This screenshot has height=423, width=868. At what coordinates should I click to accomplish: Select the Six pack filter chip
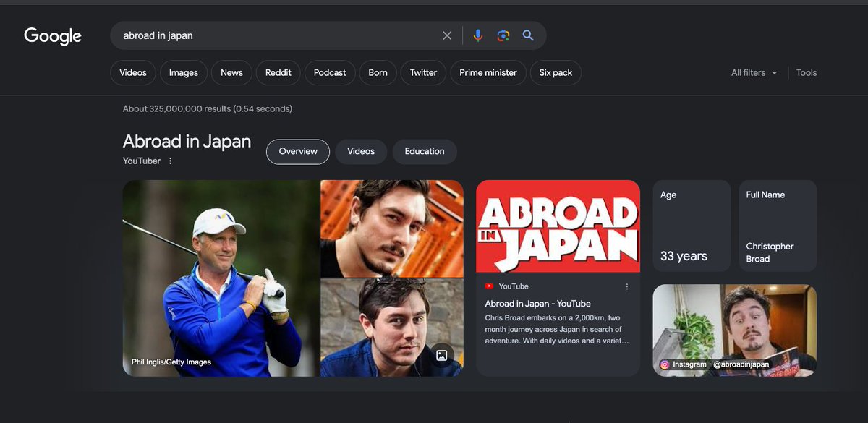[x=556, y=72]
